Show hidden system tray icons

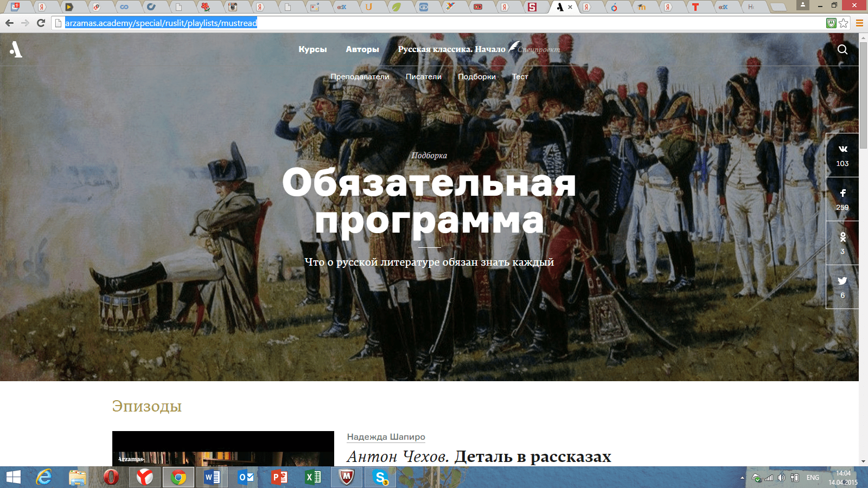pyautogui.click(x=742, y=478)
